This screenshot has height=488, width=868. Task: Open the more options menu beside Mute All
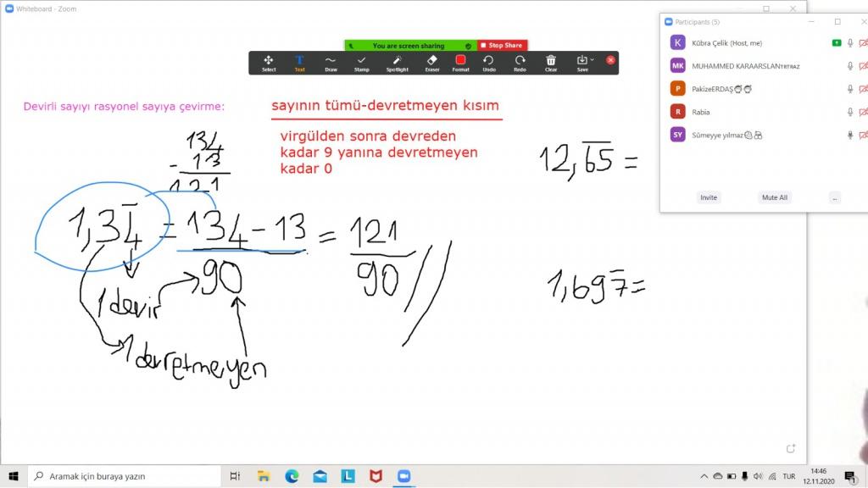[835, 197]
